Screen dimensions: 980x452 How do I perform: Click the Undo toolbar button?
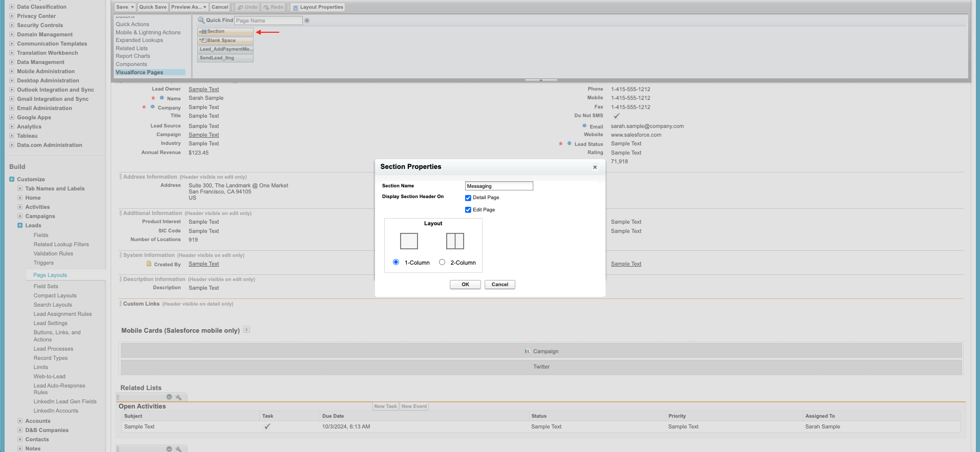click(x=247, y=7)
